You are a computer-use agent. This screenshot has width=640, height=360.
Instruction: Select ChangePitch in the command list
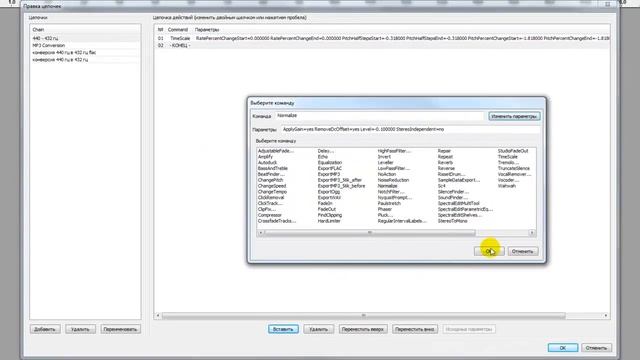[270, 180]
